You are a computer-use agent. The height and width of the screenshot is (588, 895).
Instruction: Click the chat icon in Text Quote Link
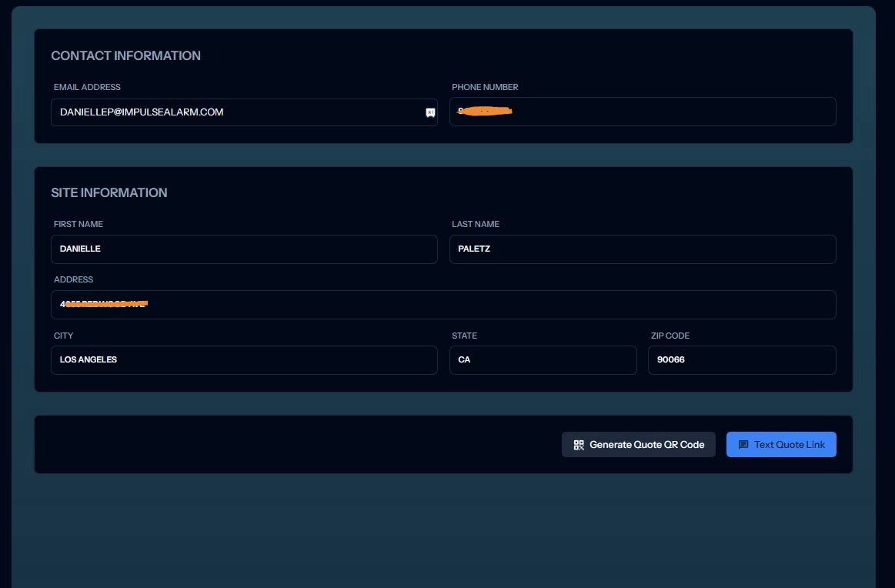(x=743, y=445)
